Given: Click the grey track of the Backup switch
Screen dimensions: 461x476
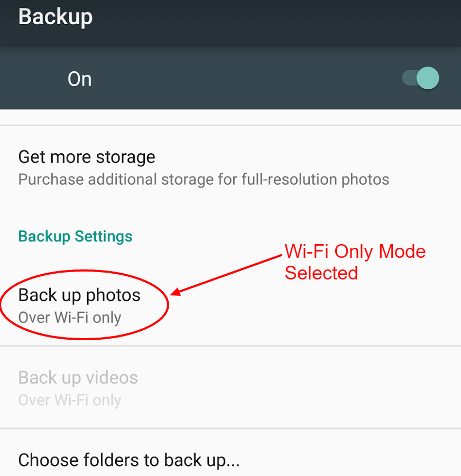Looking at the screenshot, I should [409, 78].
